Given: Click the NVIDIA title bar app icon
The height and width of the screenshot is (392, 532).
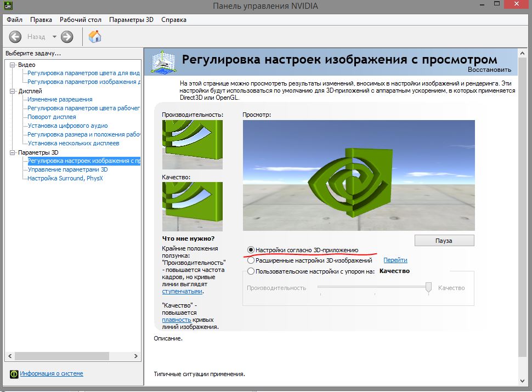Looking at the screenshot, I should (8, 5).
